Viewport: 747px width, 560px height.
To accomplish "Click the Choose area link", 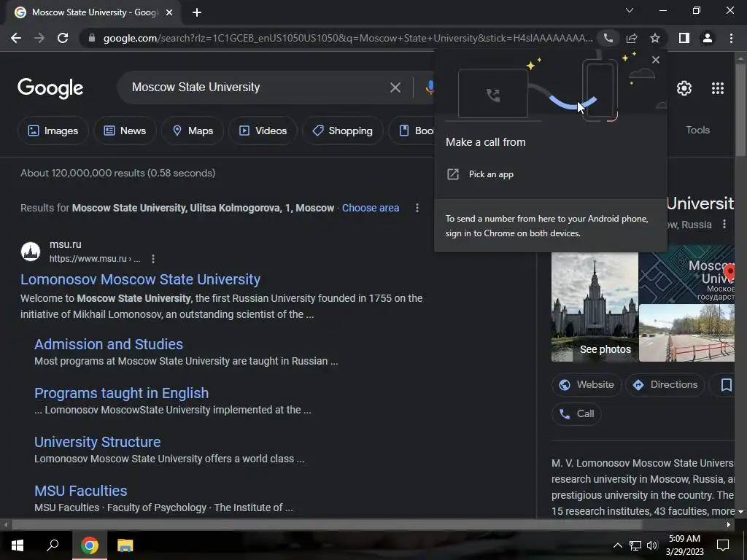I will [370, 208].
